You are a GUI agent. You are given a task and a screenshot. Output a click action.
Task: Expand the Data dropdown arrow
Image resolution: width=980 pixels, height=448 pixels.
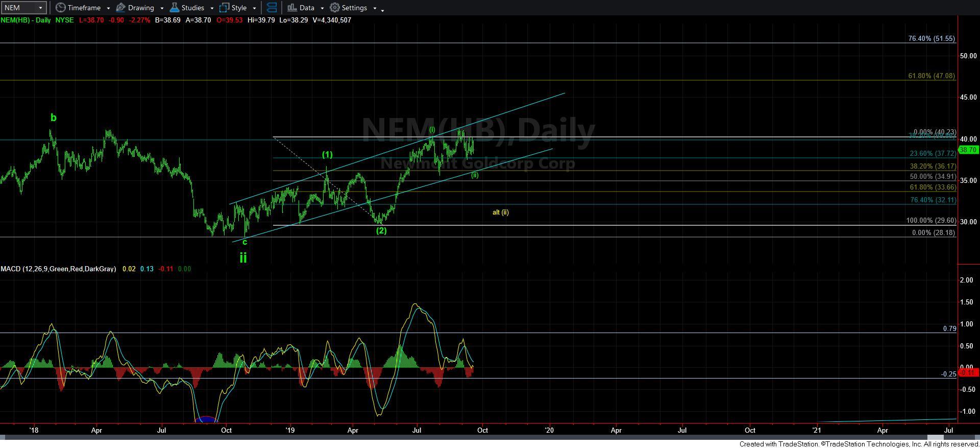click(322, 8)
